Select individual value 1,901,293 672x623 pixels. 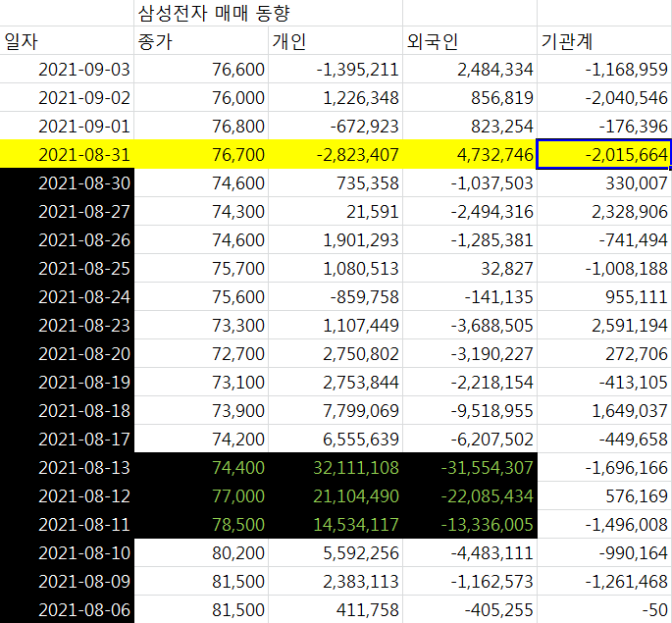(336, 239)
